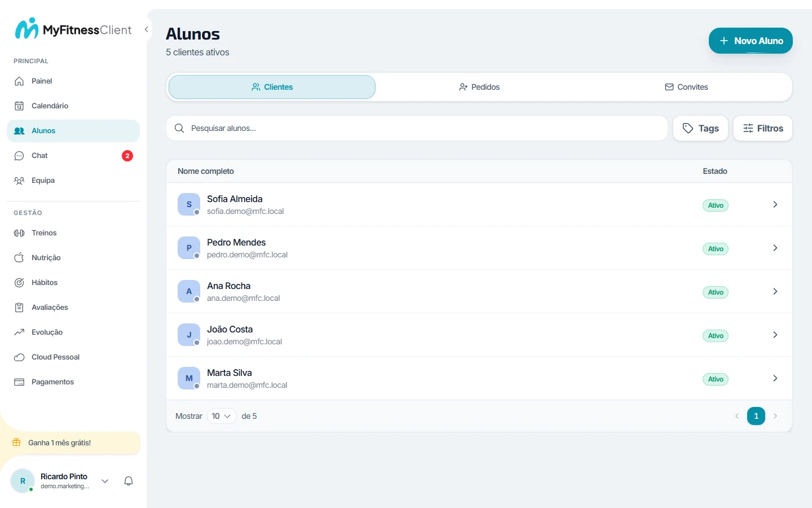Click the Alunos people icon
Image resolution: width=812 pixels, height=508 pixels.
(19, 131)
